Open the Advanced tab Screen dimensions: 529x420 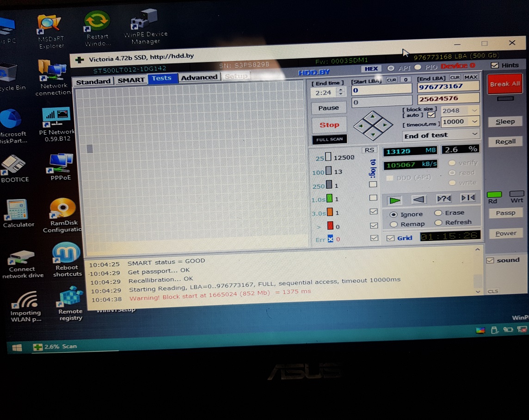coord(199,78)
